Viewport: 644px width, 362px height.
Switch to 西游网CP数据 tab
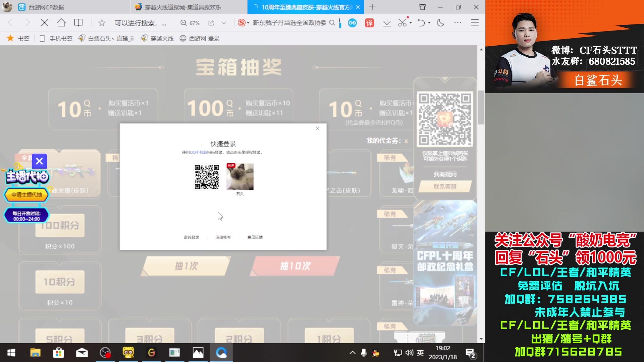pos(72,7)
